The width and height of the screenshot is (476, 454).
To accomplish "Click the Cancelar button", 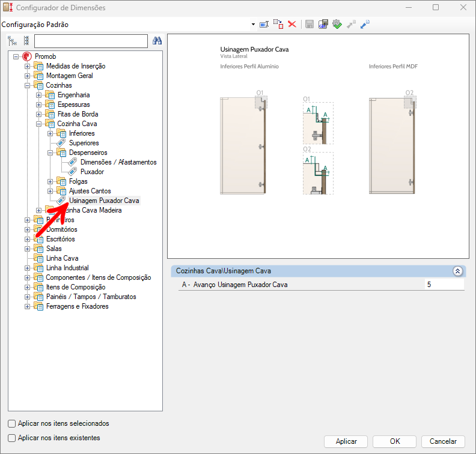I will coord(443,441).
